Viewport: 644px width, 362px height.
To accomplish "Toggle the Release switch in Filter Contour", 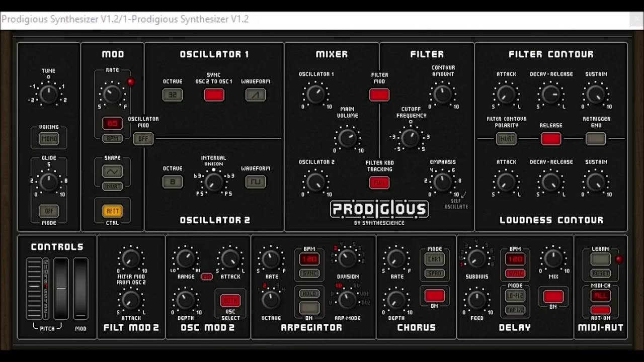I will 551,139.
